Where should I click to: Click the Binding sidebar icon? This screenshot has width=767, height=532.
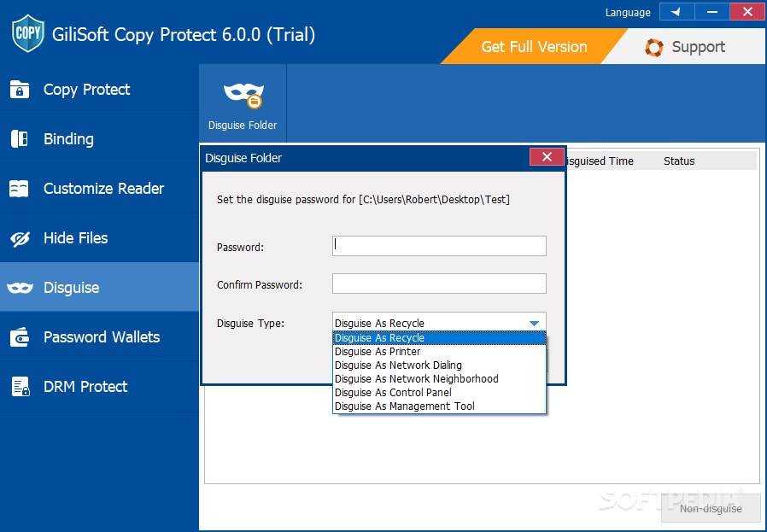pyautogui.click(x=20, y=139)
